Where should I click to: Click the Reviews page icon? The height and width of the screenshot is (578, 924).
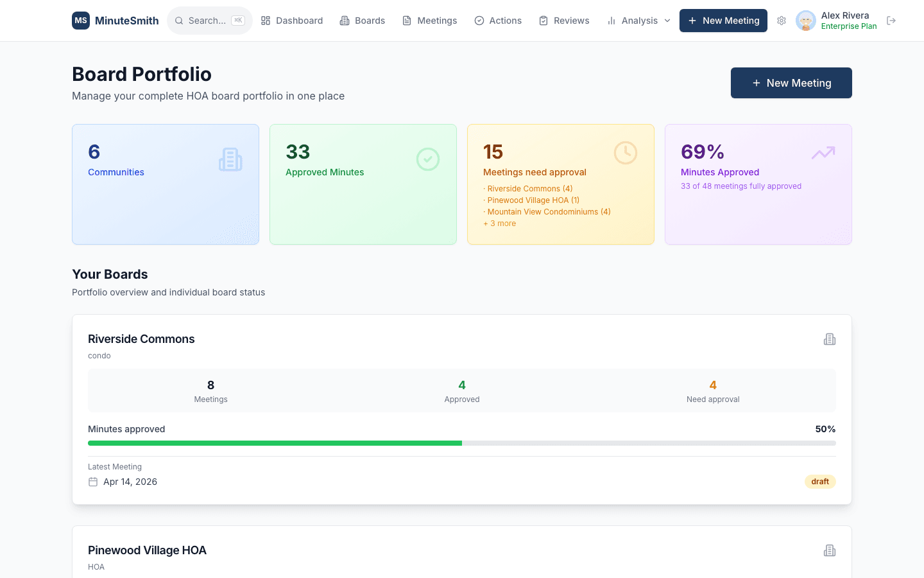[x=542, y=20]
